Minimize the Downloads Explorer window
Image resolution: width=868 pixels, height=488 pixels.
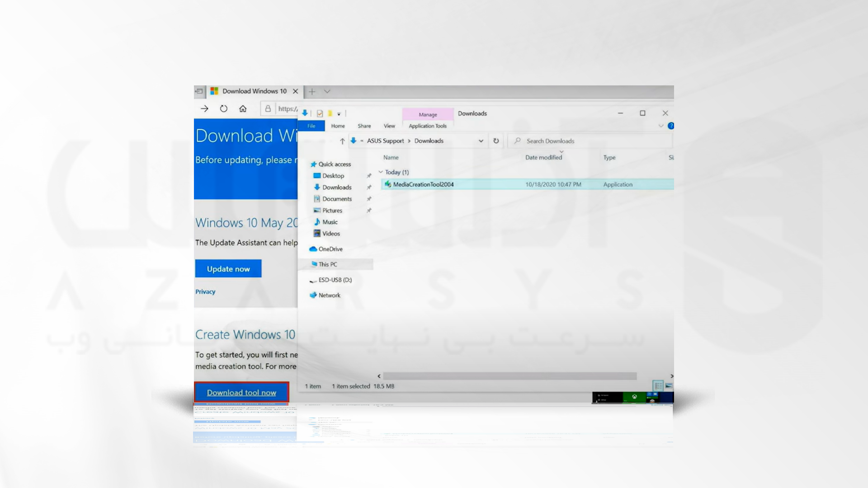pos(620,113)
